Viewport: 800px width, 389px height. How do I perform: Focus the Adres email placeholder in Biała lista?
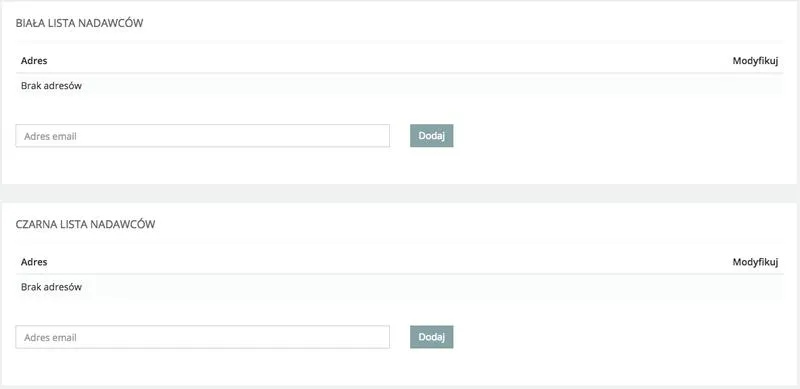[x=51, y=136]
